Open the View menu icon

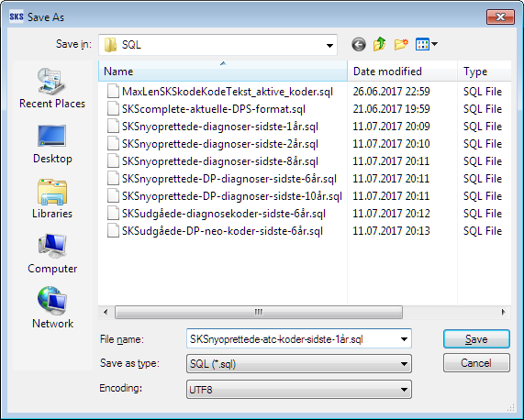422,44
